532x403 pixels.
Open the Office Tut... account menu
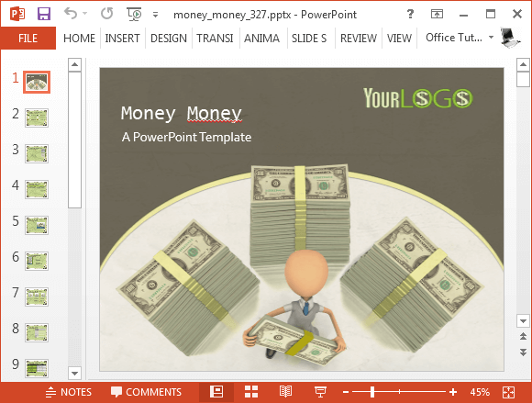pos(460,38)
